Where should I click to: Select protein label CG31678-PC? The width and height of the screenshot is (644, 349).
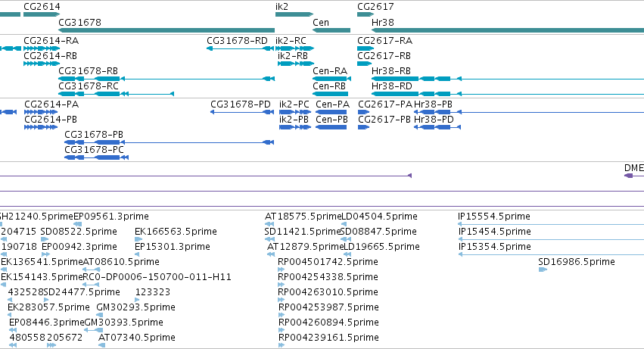94,150
